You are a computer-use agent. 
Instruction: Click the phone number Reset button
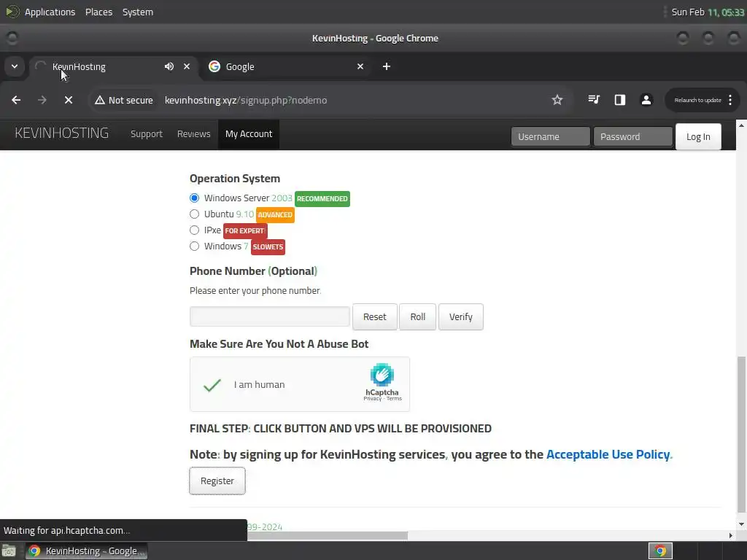pyautogui.click(x=374, y=316)
